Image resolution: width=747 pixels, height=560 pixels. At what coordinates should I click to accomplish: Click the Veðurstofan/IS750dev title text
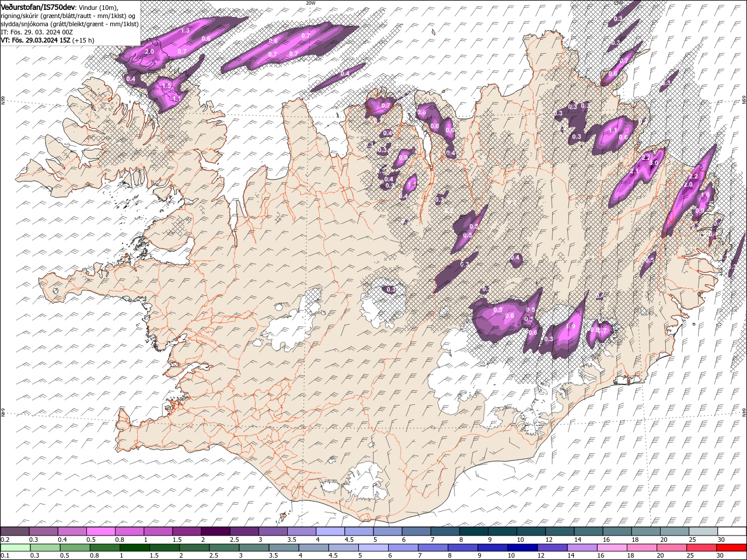pos(38,6)
